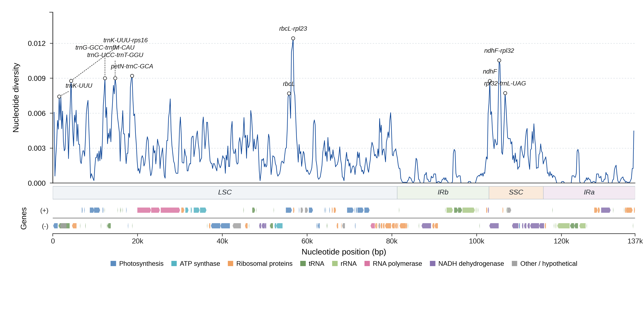644x313 pixels.
Task: Click the 'trnG-UCC-trnT-GGU' annotation label
Action: point(115,55)
